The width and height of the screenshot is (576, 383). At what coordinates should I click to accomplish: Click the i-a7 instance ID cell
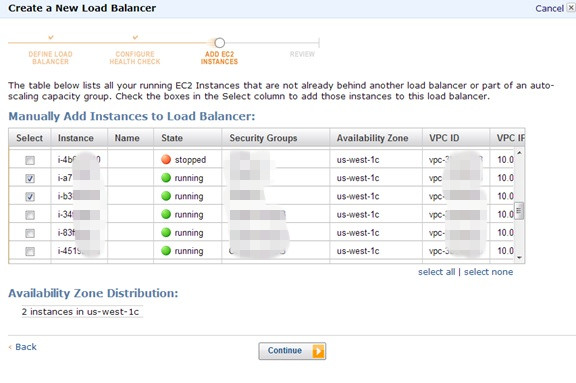click(79, 178)
